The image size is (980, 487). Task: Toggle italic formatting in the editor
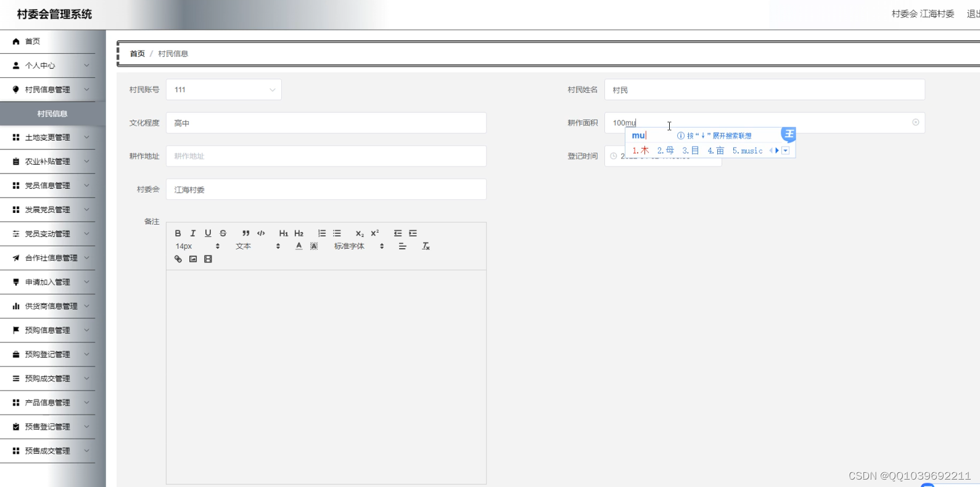coord(193,233)
